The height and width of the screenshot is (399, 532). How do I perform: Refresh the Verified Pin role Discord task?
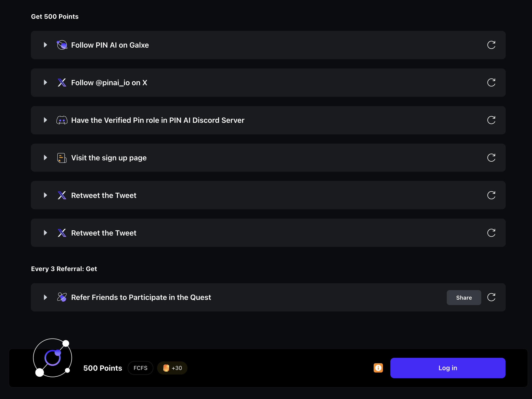tap(491, 120)
